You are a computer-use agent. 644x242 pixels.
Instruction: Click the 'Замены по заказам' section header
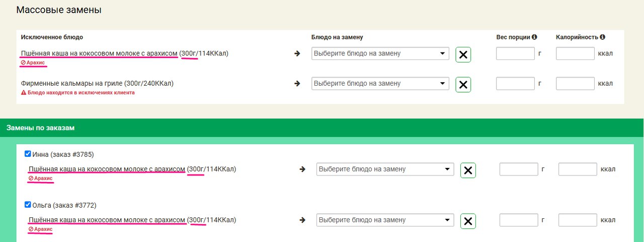click(41, 128)
